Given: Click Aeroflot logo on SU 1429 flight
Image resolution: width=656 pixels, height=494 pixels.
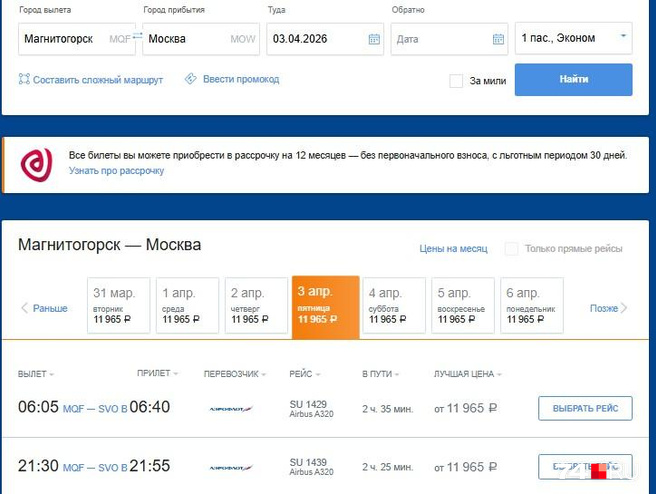Looking at the screenshot, I should click(x=231, y=409).
